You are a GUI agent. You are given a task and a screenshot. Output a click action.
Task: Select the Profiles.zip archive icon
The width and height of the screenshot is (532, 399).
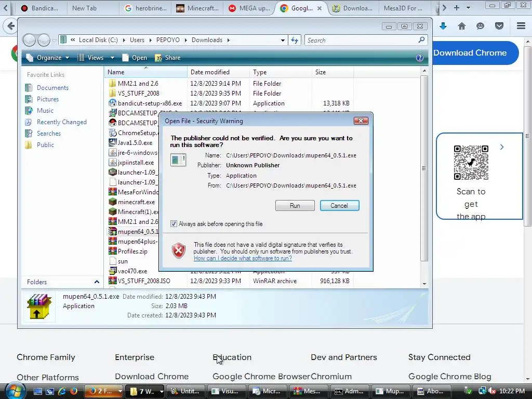(x=113, y=251)
